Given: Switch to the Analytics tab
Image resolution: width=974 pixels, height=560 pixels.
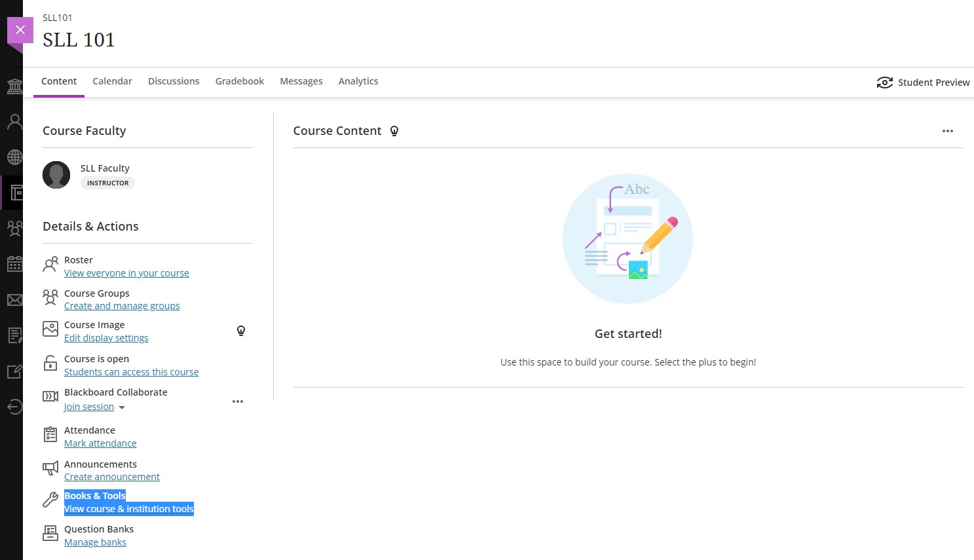Looking at the screenshot, I should 358,81.
